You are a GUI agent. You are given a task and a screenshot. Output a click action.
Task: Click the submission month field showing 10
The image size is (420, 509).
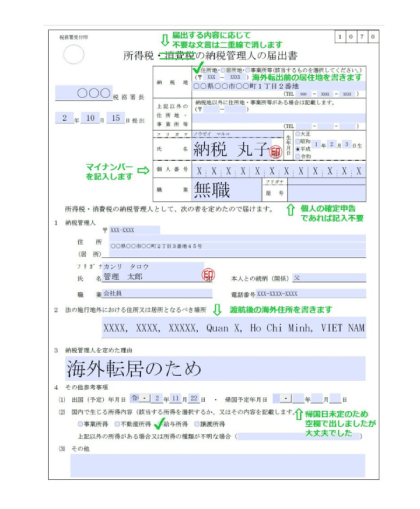(90, 118)
